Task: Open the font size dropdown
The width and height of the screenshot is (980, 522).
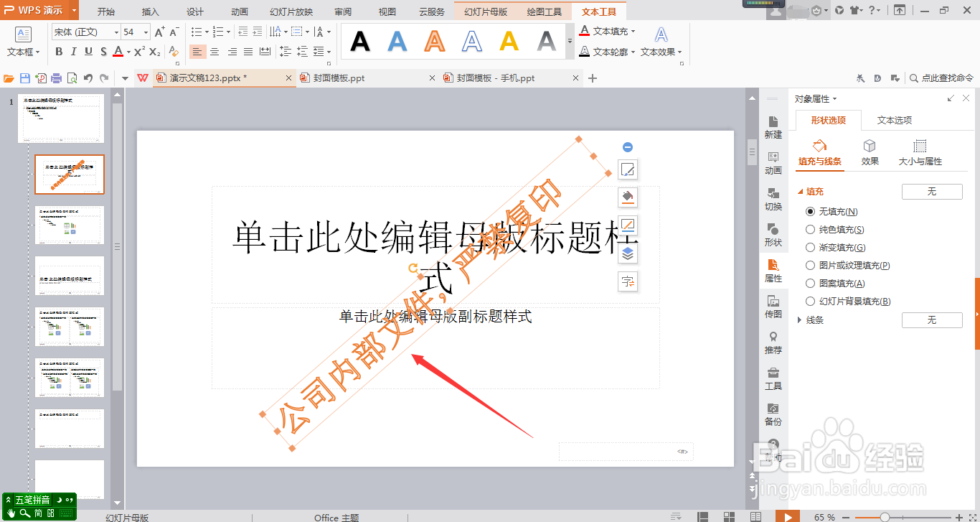Action: [x=146, y=32]
